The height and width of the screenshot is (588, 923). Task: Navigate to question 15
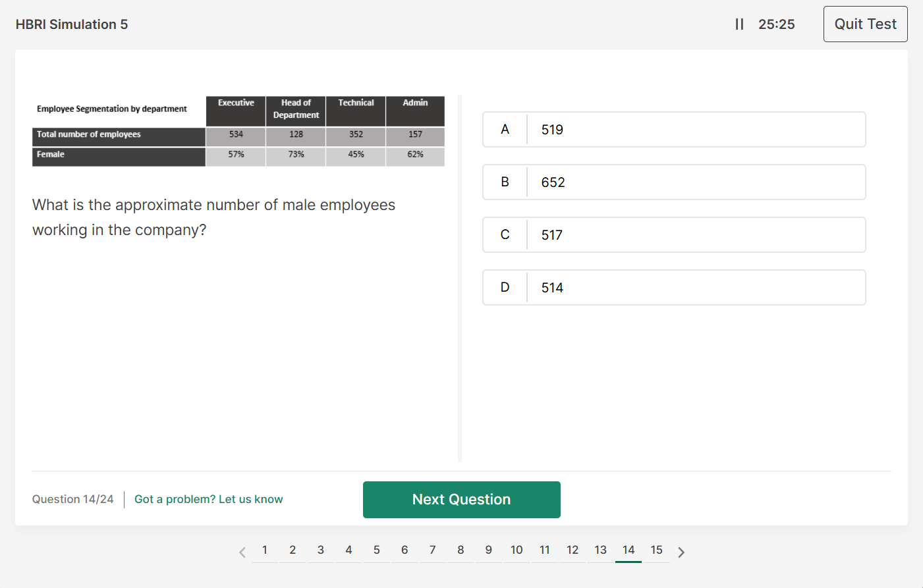(x=656, y=550)
